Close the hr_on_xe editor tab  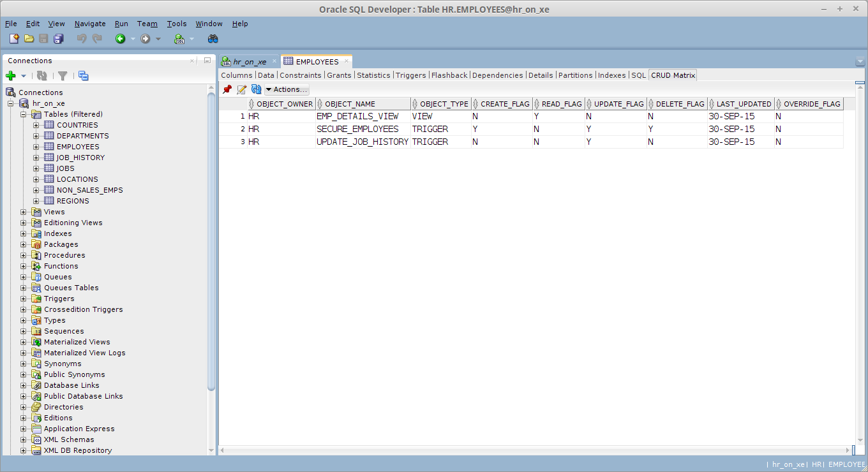coord(274,61)
